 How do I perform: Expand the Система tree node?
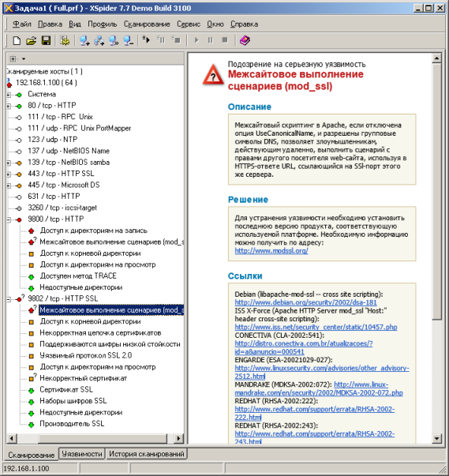click(x=9, y=95)
